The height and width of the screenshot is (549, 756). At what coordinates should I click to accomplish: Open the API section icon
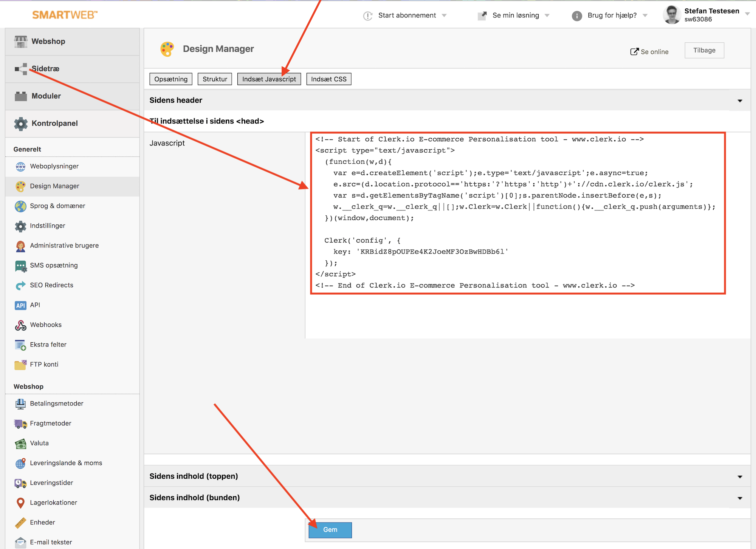coord(20,305)
